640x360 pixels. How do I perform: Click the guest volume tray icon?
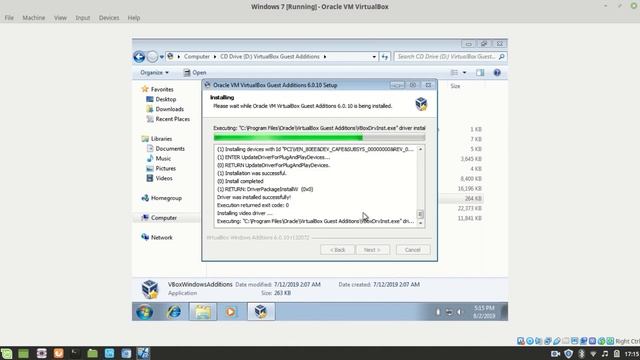(x=460, y=312)
